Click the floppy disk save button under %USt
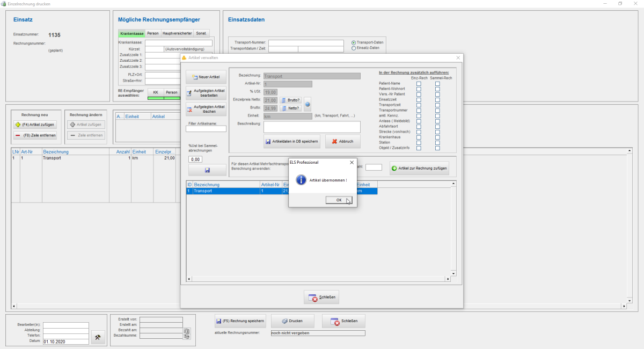Image resolution: width=644 pixels, height=349 pixels. click(x=207, y=170)
